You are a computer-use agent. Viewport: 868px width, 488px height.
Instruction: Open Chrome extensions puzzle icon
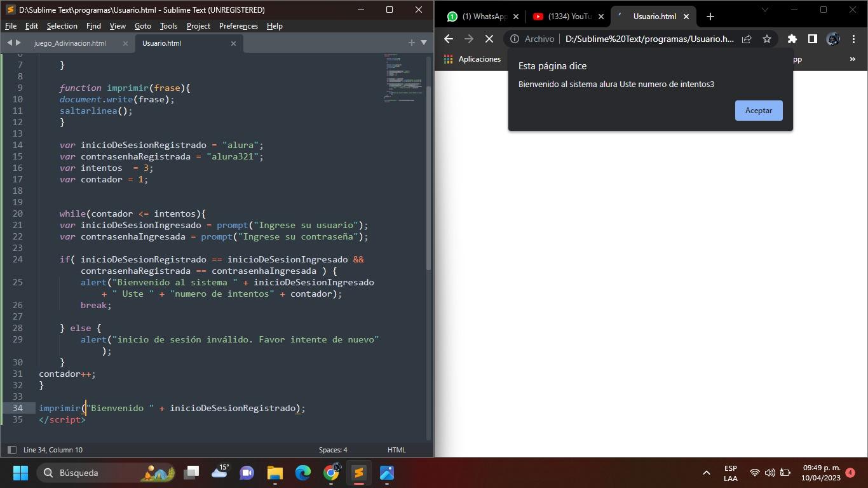pos(792,39)
